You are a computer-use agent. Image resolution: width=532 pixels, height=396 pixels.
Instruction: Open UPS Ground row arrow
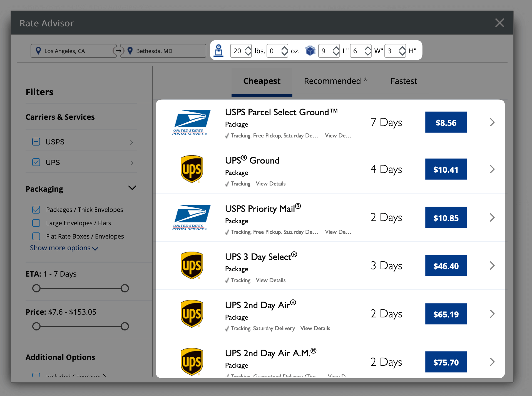coord(492,169)
